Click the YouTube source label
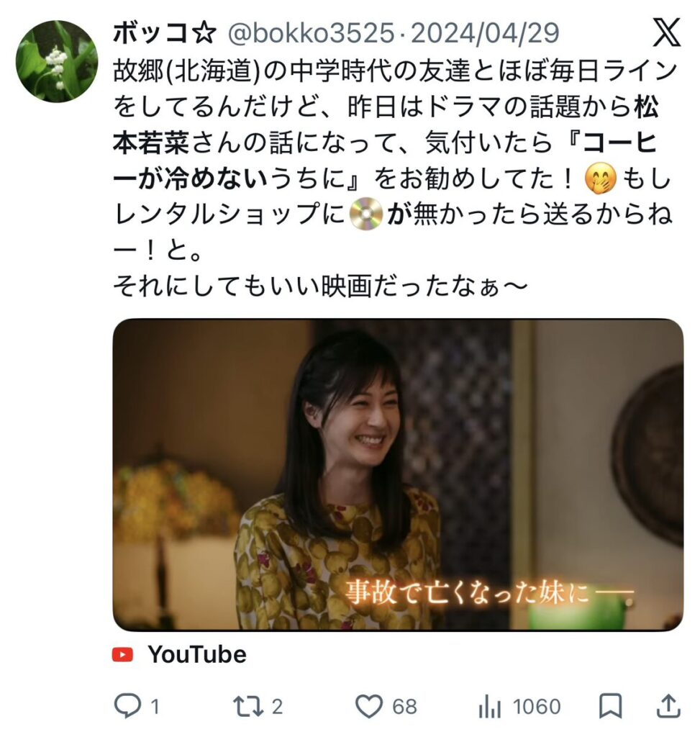Viewport: 700px width, 737px height. (197, 654)
